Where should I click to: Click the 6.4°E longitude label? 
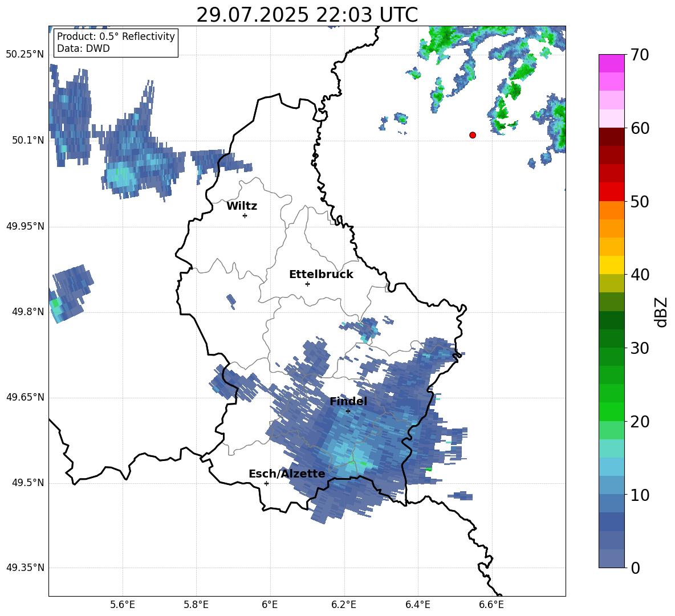click(417, 605)
